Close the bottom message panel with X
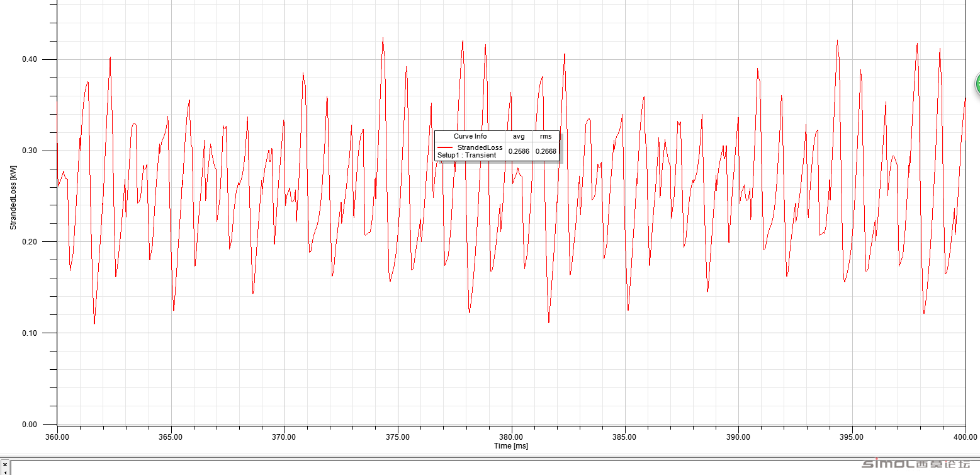980x475 pixels. [5, 464]
